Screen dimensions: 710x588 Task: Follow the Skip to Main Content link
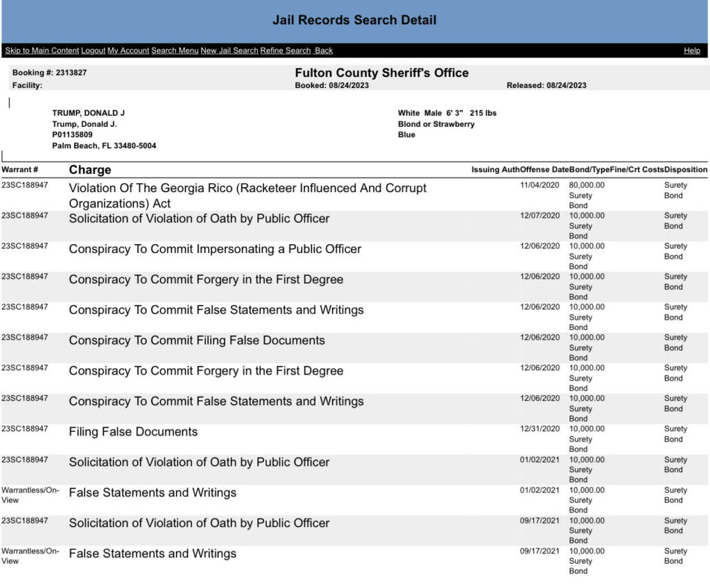42,51
